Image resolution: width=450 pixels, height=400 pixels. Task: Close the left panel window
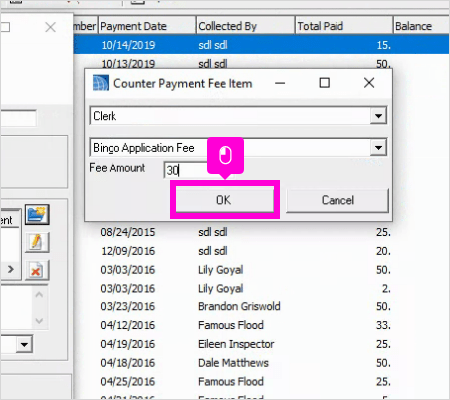click(50, 27)
